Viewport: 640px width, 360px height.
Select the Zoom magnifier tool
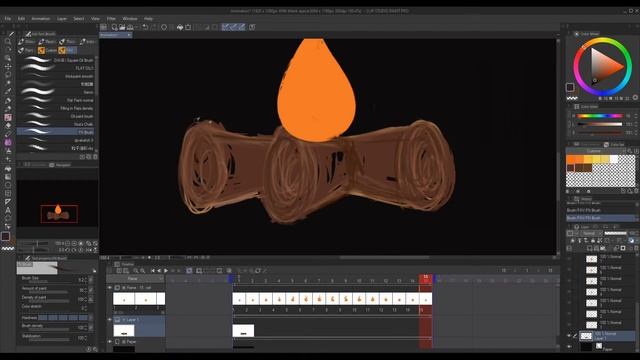point(8,41)
